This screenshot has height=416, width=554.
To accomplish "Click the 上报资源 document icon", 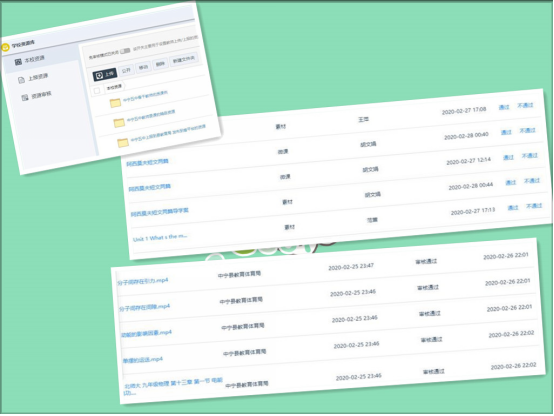I will click(21, 80).
